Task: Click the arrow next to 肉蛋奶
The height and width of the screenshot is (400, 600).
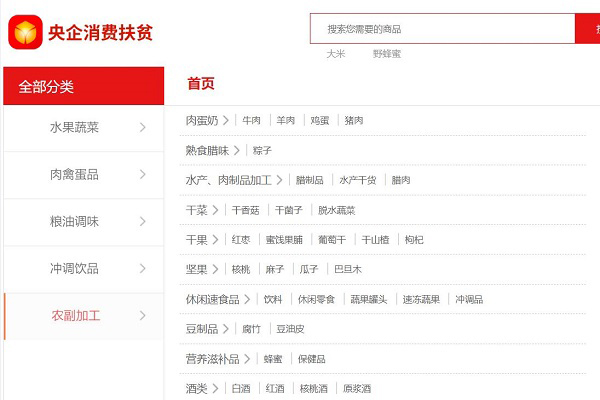Action: pos(226,120)
